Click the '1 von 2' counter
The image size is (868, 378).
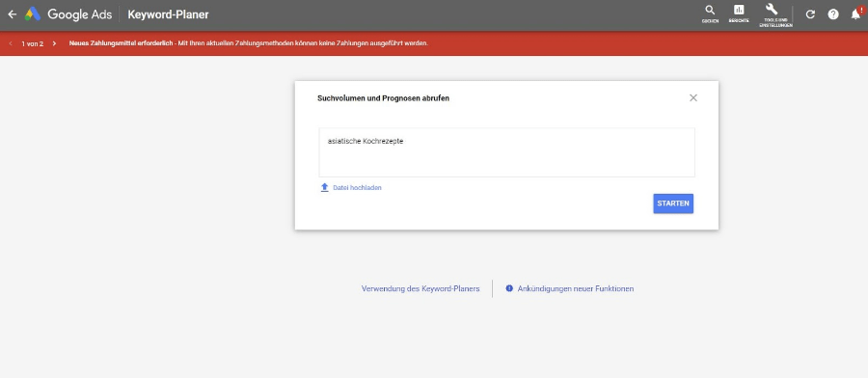pos(33,43)
